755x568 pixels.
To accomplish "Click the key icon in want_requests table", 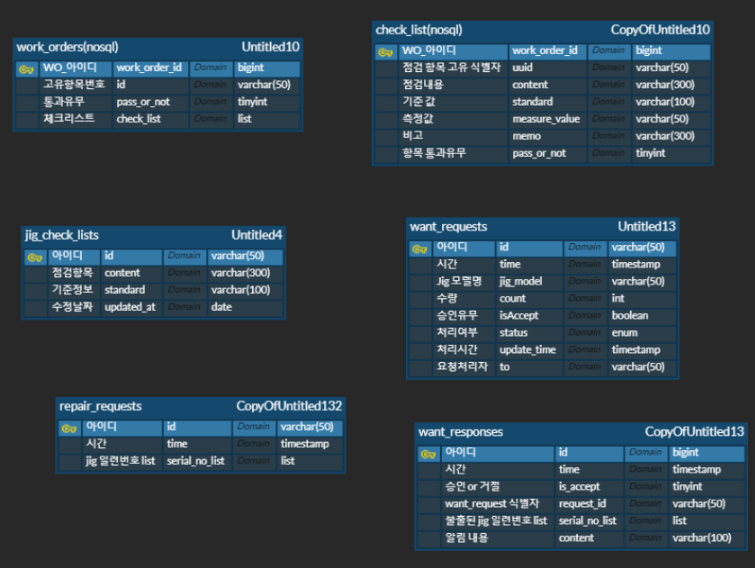I will (420, 248).
